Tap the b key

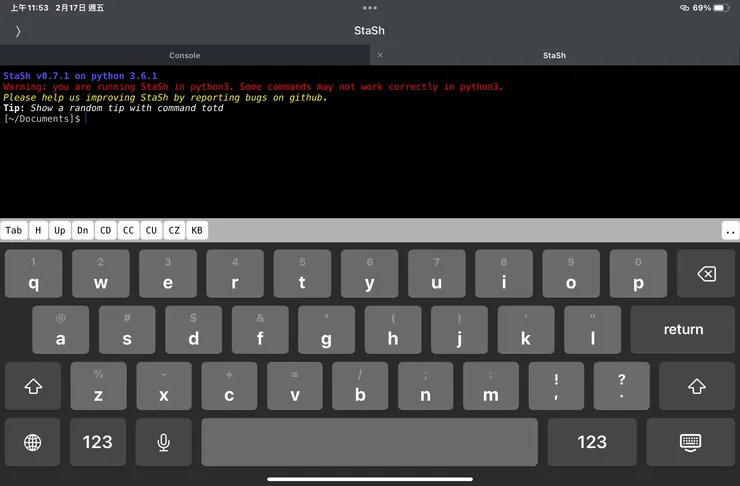(360, 386)
